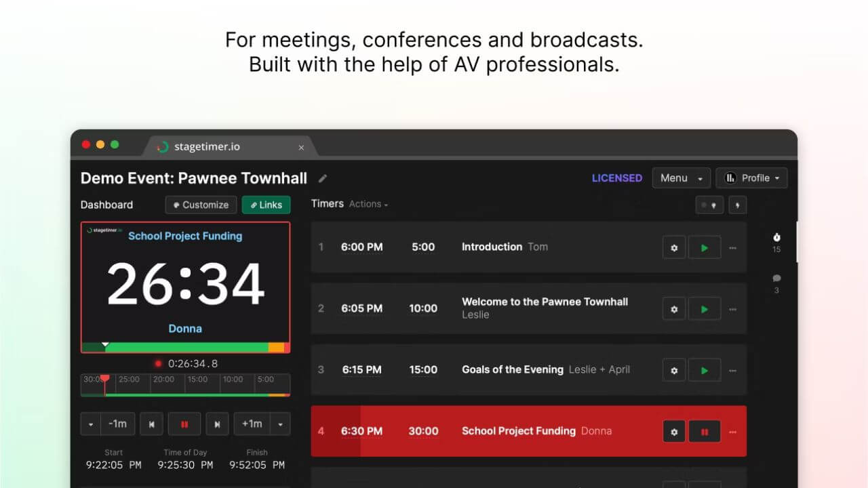The height and width of the screenshot is (488, 868).
Task: Open the Menu dropdown
Action: click(681, 178)
